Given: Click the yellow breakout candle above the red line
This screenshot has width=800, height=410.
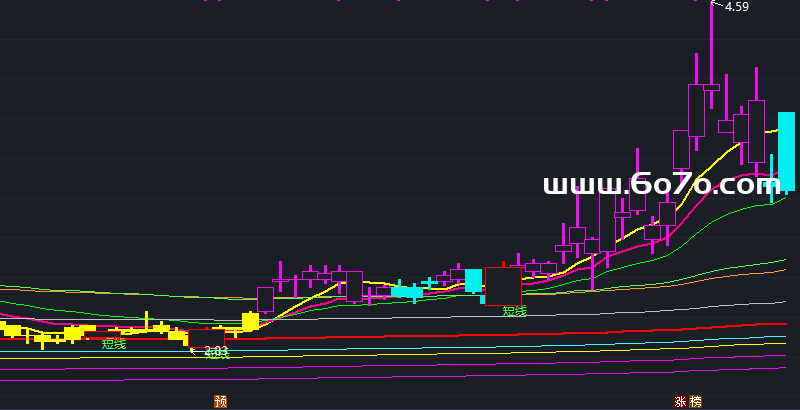Looking at the screenshot, I should point(249,321).
